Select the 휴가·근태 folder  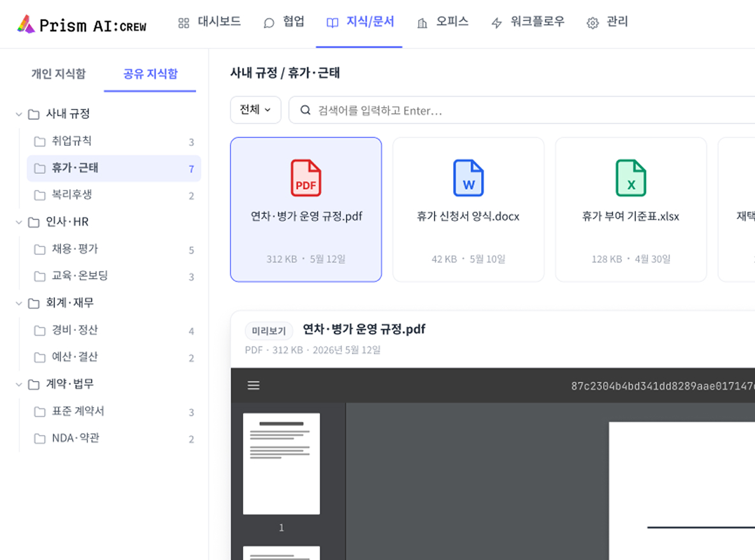point(113,168)
